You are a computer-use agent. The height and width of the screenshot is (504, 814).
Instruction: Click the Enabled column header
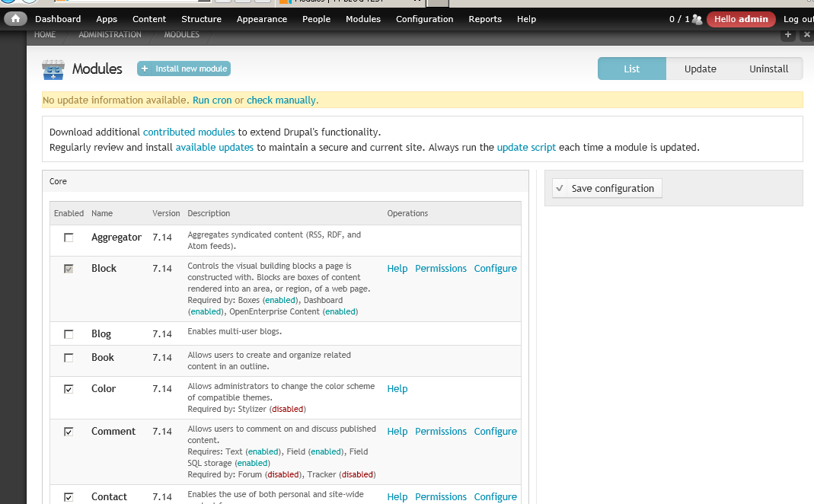coord(69,213)
